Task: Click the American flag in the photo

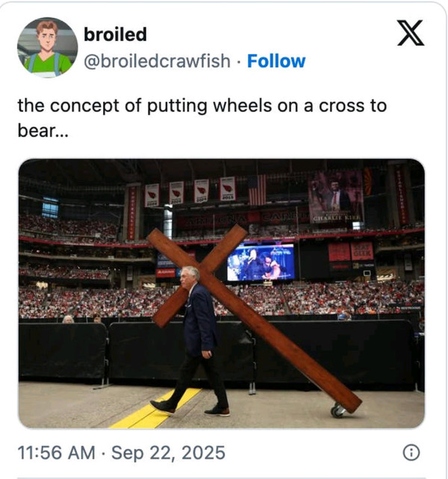Action: coord(257,190)
